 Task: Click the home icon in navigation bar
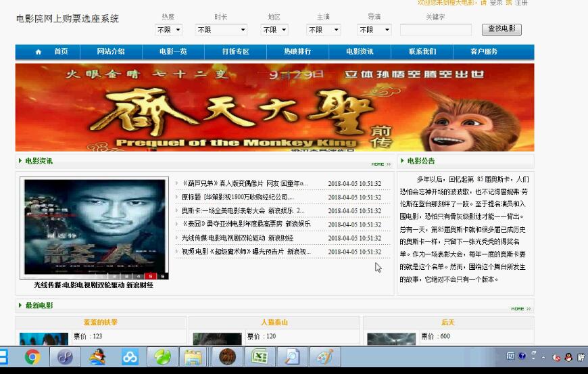pyautogui.click(x=39, y=52)
